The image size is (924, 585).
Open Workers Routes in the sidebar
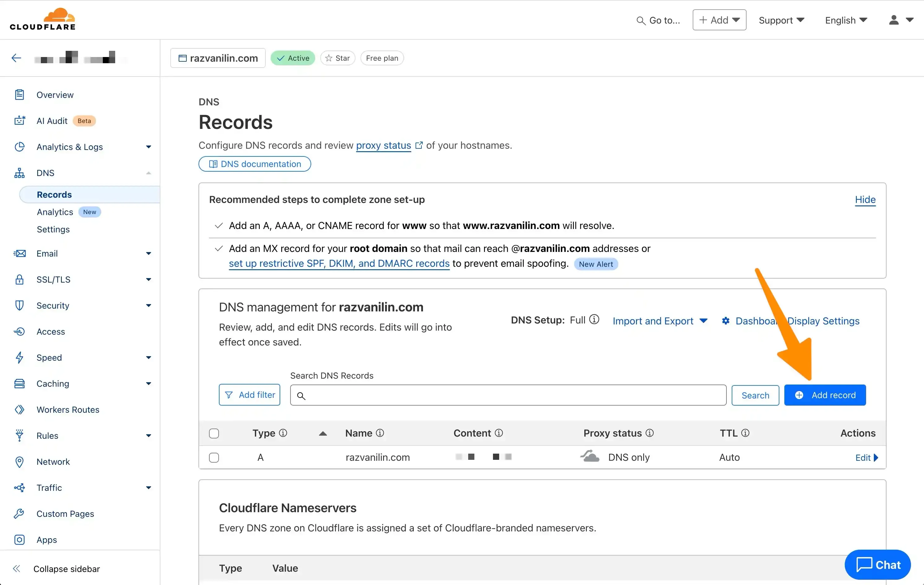(68, 410)
